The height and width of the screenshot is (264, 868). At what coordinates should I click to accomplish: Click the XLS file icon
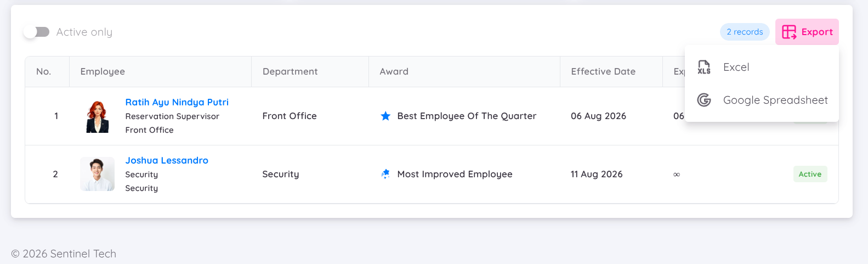click(704, 67)
